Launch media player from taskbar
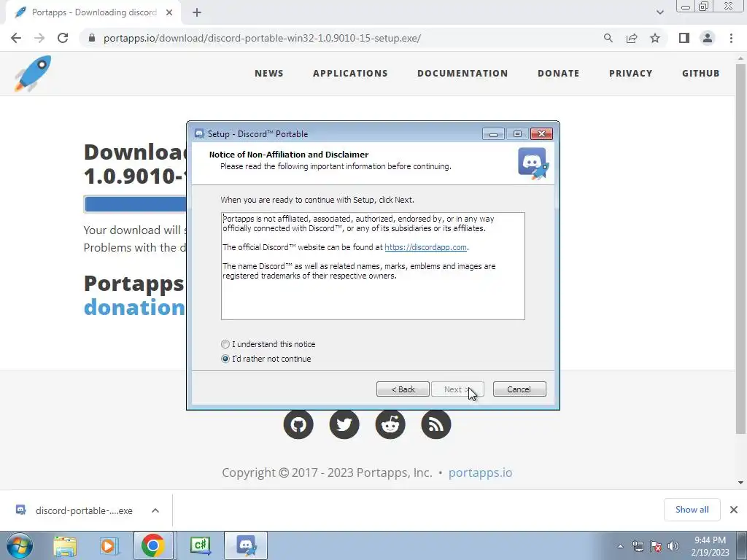Viewport: 747px width, 560px height. point(109,545)
